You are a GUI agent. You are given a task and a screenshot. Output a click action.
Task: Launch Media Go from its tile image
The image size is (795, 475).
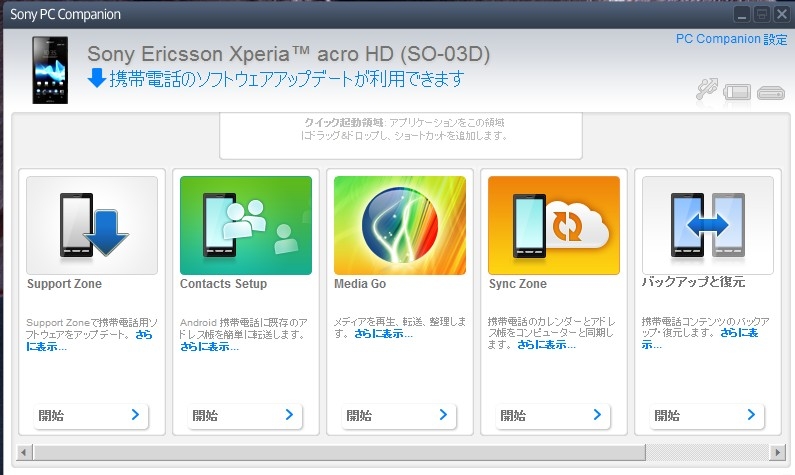(x=400, y=225)
